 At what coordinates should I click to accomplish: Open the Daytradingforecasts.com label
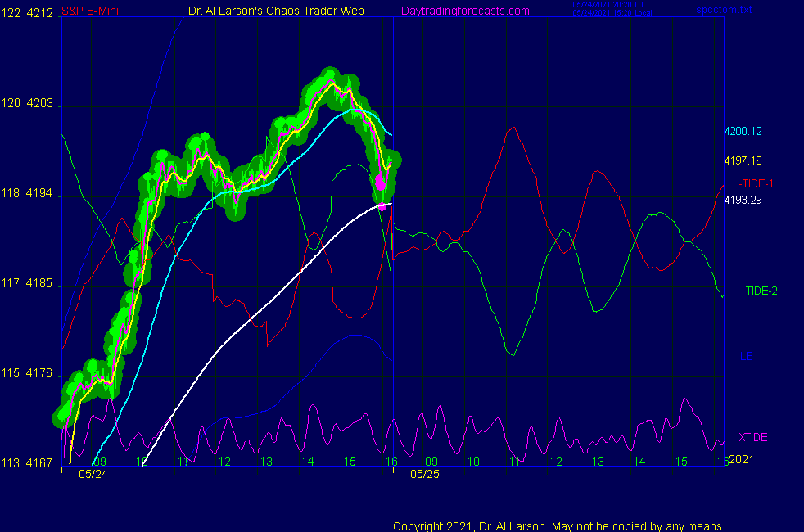tap(465, 11)
